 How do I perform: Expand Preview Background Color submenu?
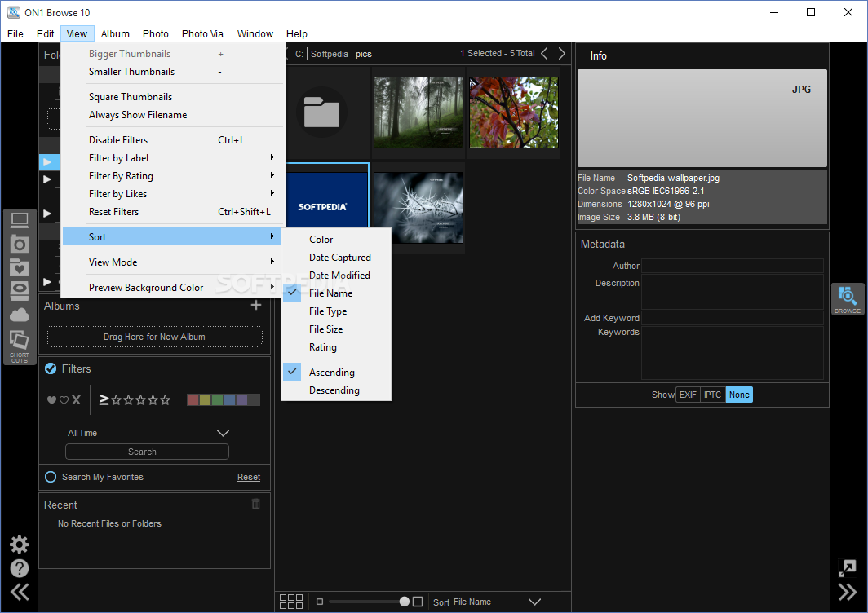point(173,288)
